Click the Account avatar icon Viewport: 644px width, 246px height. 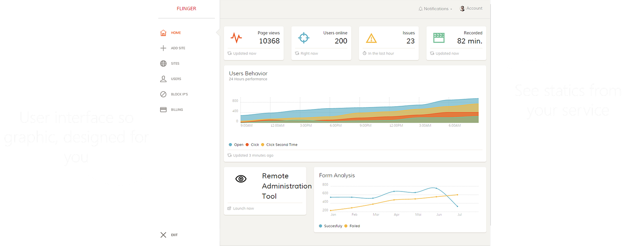462,9
